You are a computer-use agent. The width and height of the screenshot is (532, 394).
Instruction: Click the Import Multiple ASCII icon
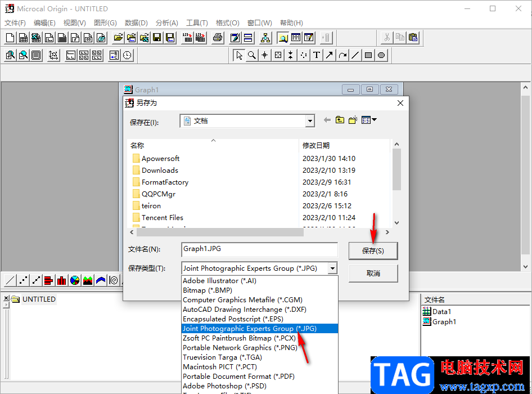tap(200, 38)
